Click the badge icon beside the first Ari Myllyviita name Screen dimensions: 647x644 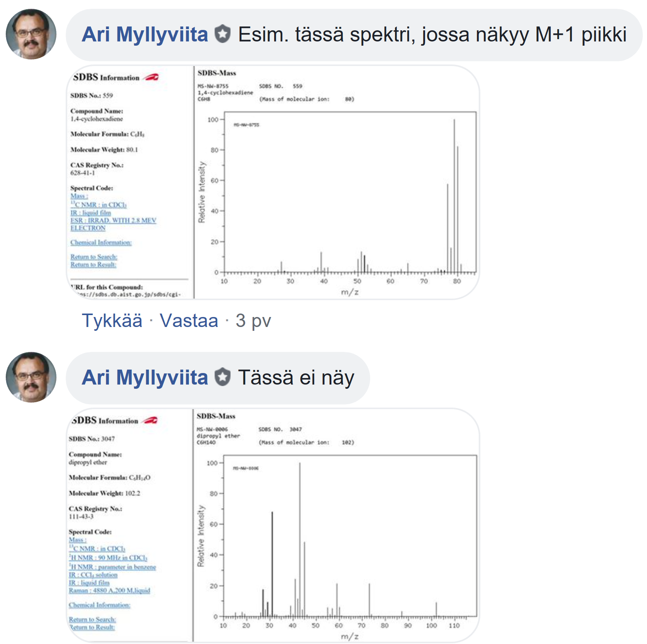[223, 34]
